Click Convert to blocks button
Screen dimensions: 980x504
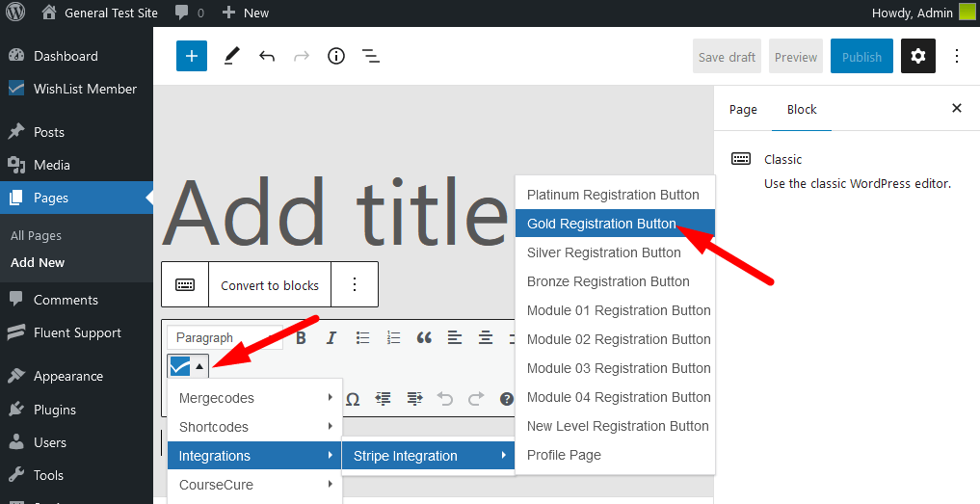[x=270, y=285]
